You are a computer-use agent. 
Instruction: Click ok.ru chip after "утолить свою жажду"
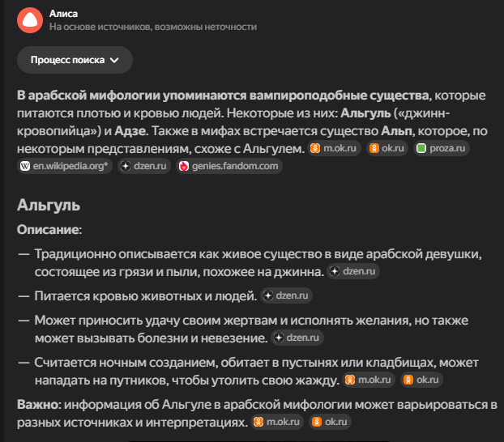point(419,380)
